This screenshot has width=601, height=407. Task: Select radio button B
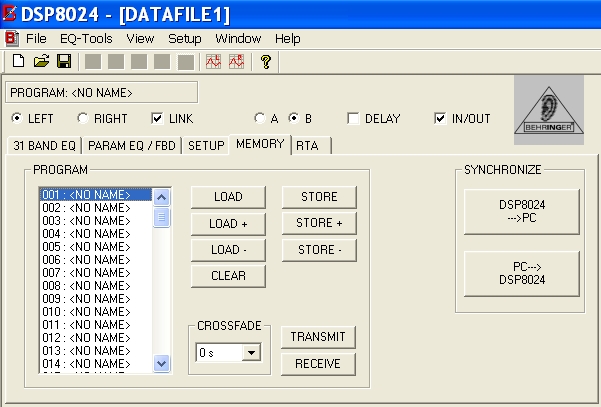tap(294, 118)
